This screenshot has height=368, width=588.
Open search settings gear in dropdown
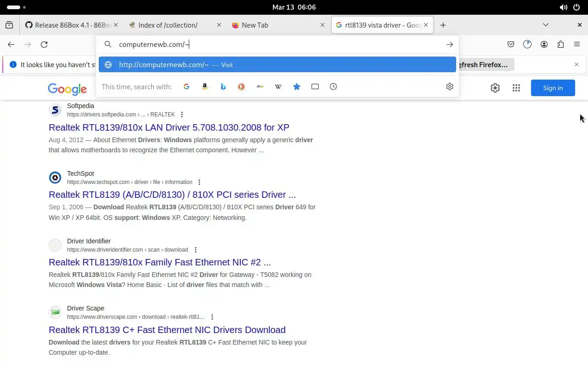(x=450, y=86)
